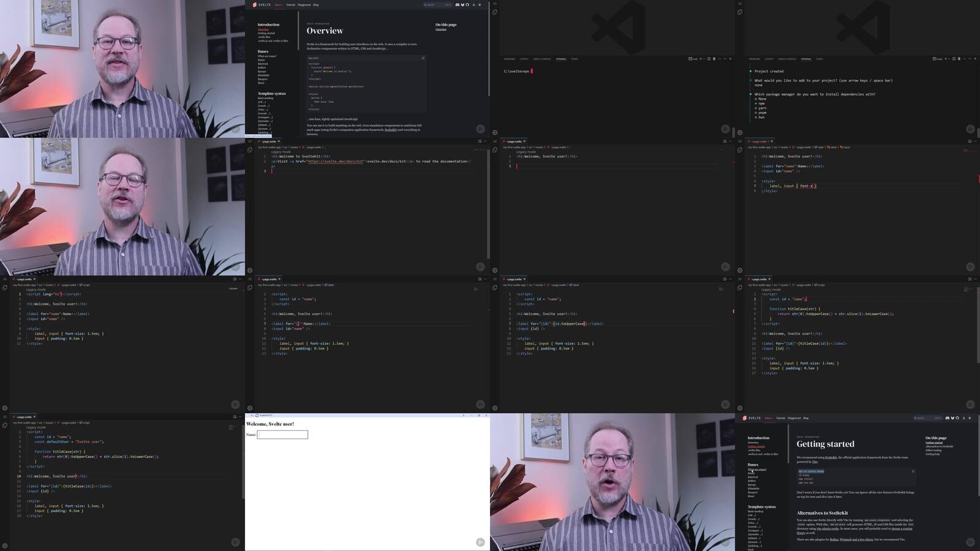Switch to DEBUG CONSOLE tab in npx terminal frame
This screenshot has width=980, height=551.
tap(542, 59)
